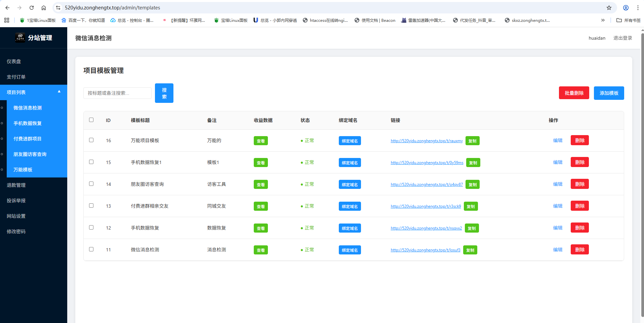The width and height of the screenshot is (644, 323).
Task: Click the red 批量删除 button
Action: point(574,93)
